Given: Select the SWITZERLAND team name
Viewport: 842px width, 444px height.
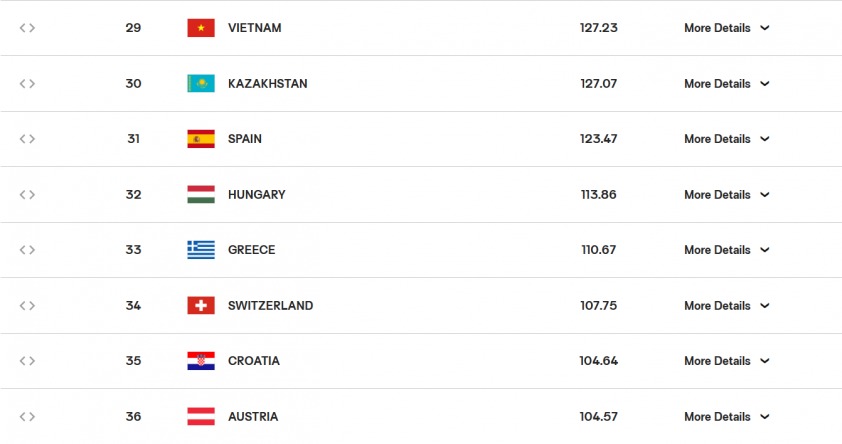Looking at the screenshot, I should 270,306.
